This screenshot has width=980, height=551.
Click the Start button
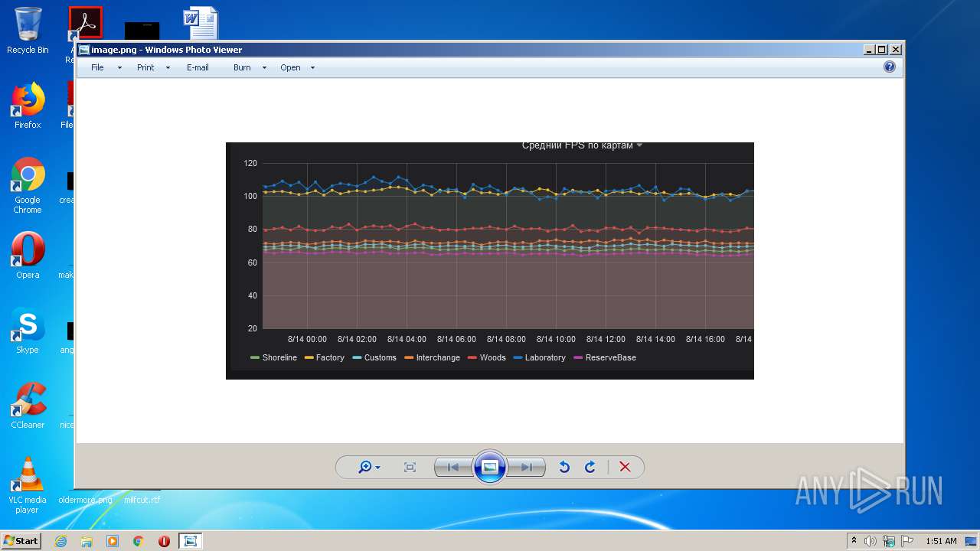pyautogui.click(x=21, y=540)
